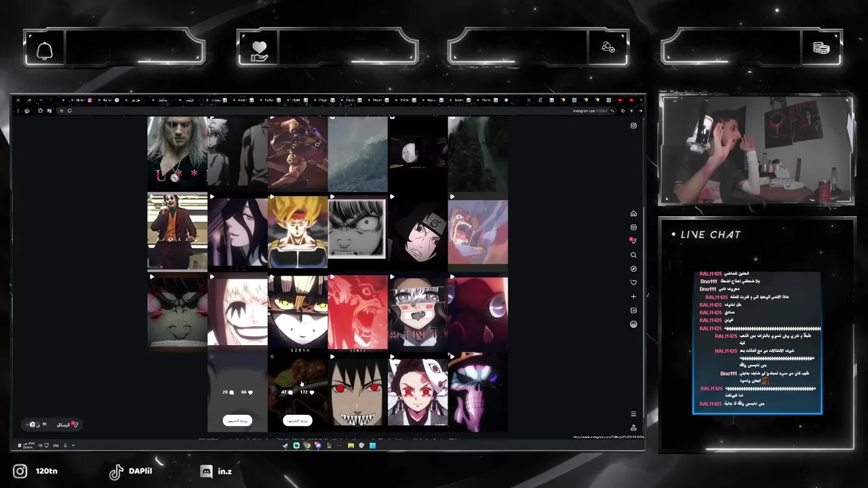Open the messages pill at bottom left
This screenshot has width=868, height=488.
pyautogui.click(x=53, y=424)
